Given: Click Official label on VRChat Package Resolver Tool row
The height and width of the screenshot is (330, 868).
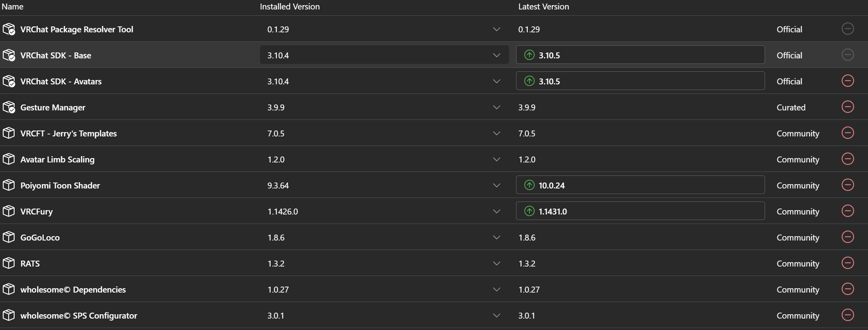Looking at the screenshot, I should (x=789, y=29).
